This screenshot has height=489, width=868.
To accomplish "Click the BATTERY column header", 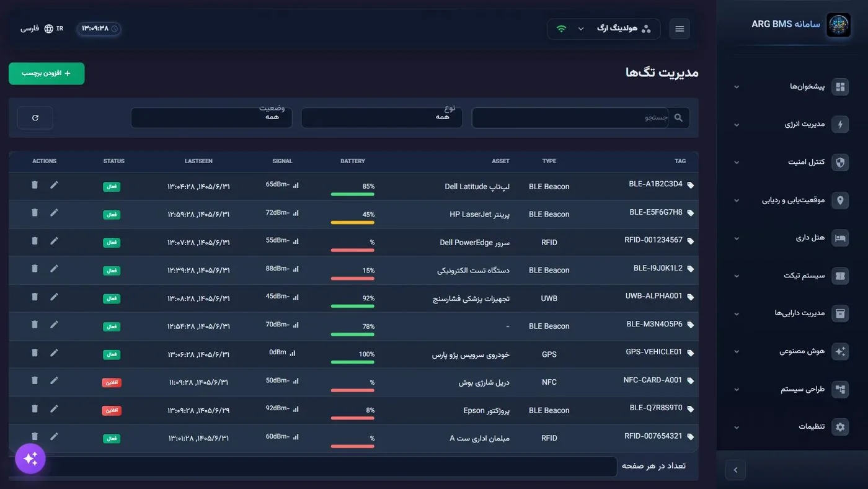I will (x=353, y=161).
